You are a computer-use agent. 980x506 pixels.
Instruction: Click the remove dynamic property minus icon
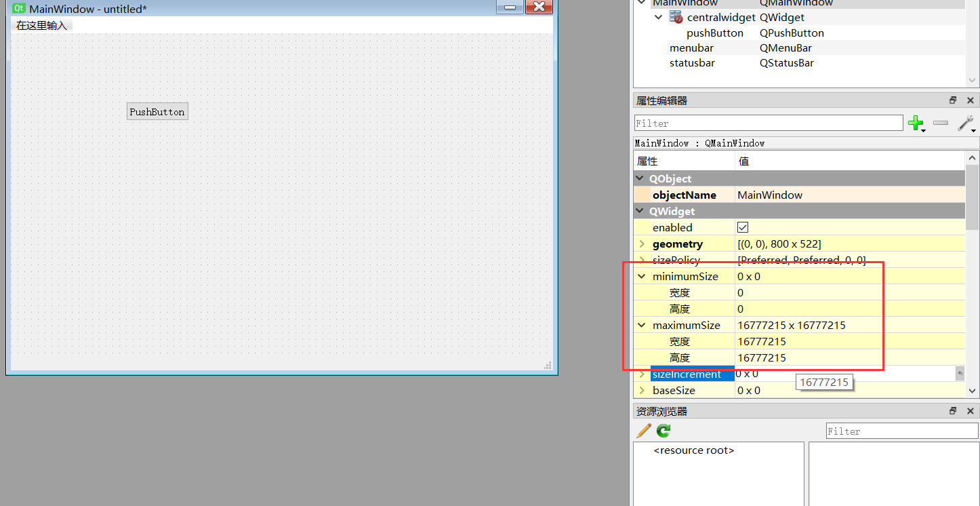click(x=941, y=123)
